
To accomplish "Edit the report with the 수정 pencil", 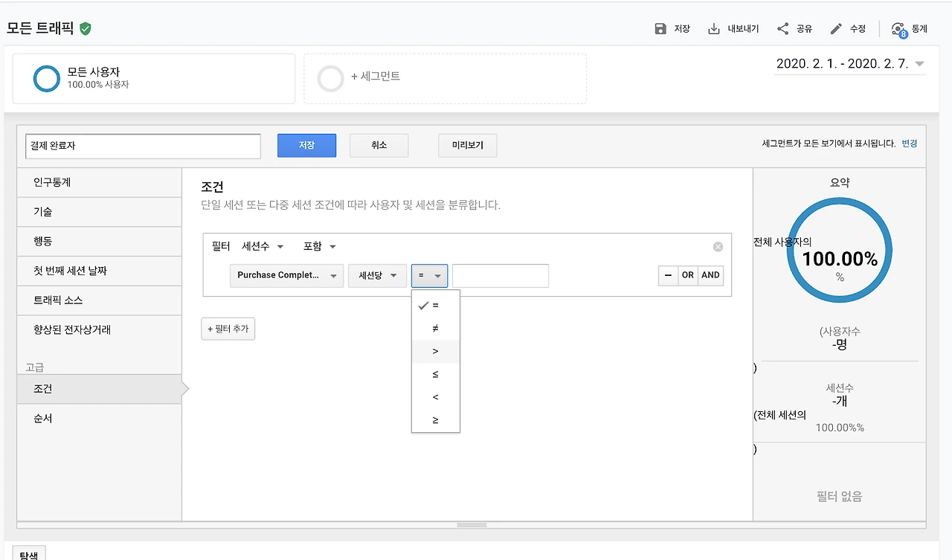I will (x=848, y=29).
